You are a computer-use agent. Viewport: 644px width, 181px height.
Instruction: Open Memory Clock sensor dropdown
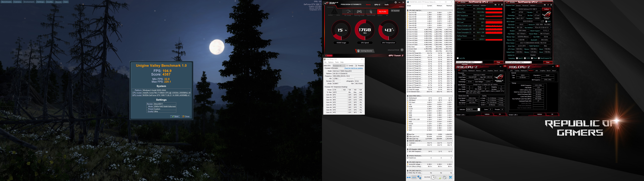coord(474,12)
